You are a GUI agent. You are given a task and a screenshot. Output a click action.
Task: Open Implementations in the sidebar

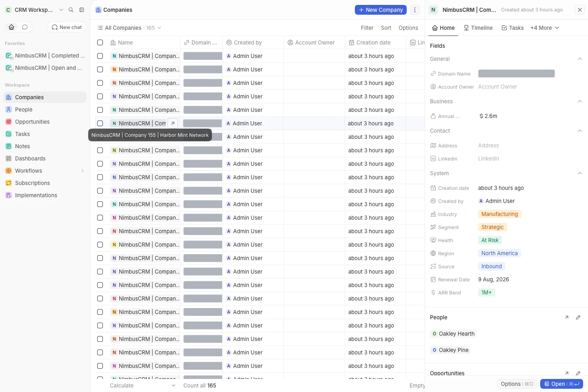point(45,195)
